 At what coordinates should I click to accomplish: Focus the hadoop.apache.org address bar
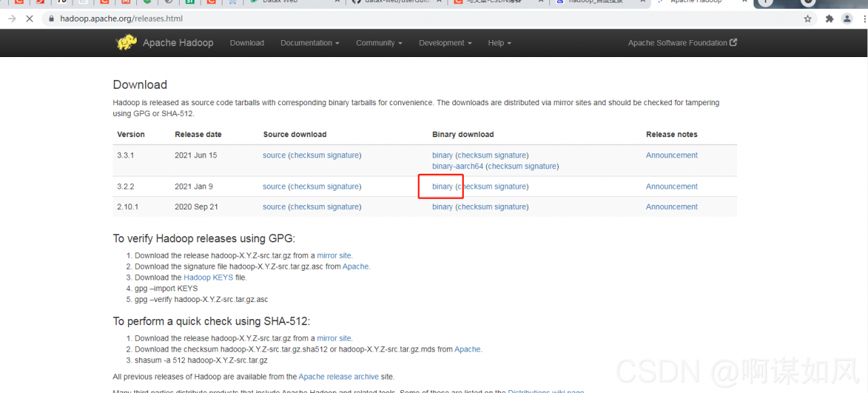tap(427, 19)
